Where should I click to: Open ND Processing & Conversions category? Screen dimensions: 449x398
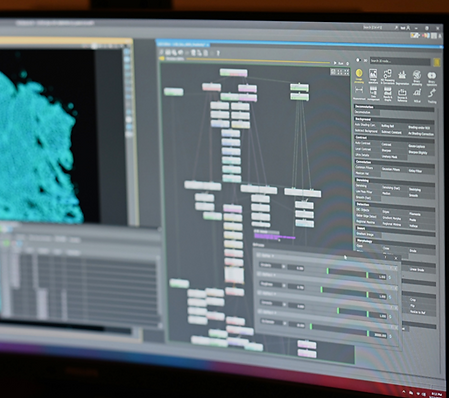(387, 77)
